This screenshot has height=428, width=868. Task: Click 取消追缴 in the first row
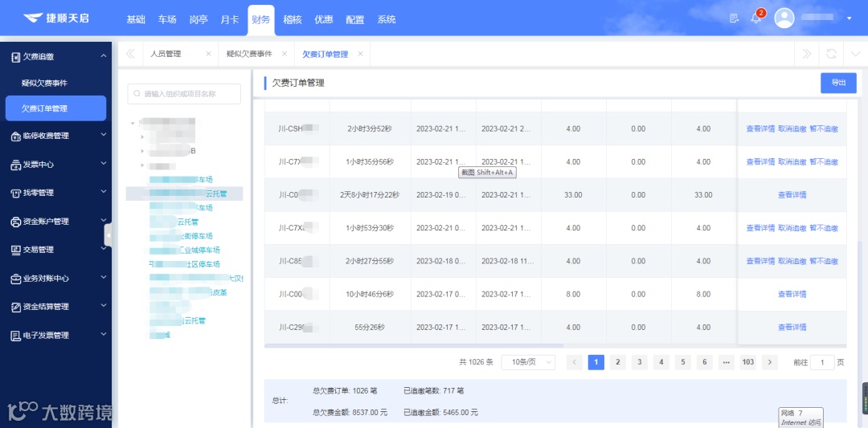pos(792,128)
